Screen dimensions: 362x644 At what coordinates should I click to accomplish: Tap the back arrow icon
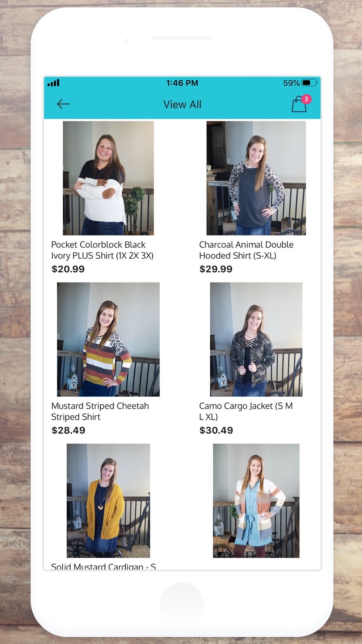click(x=63, y=104)
